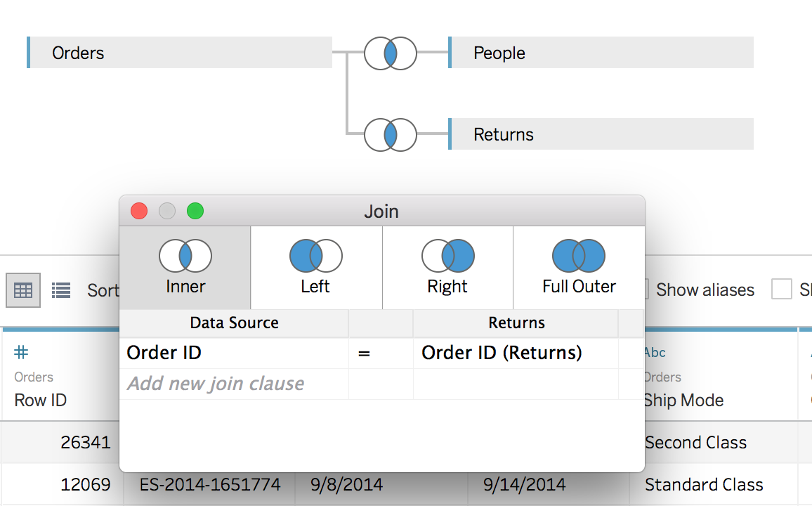Viewport: 812px width, 506px height.
Task: Enable the Show aliases checkbox
Action: 641,290
